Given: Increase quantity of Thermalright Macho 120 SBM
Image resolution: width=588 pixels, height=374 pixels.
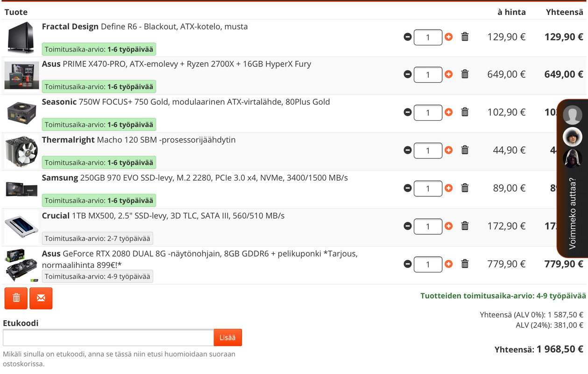Looking at the screenshot, I should (449, 150).
